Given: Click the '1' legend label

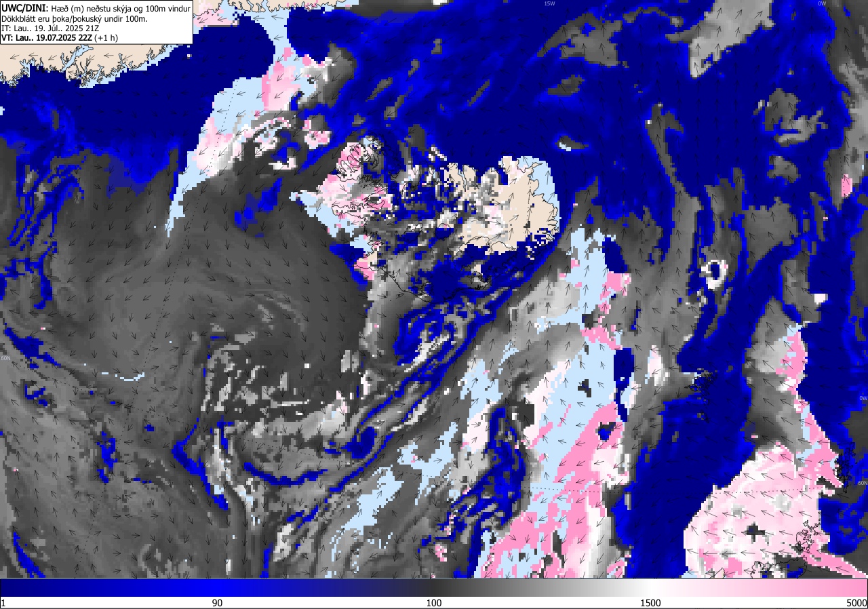Looking at the screenshot, I should tap(3, 603).
